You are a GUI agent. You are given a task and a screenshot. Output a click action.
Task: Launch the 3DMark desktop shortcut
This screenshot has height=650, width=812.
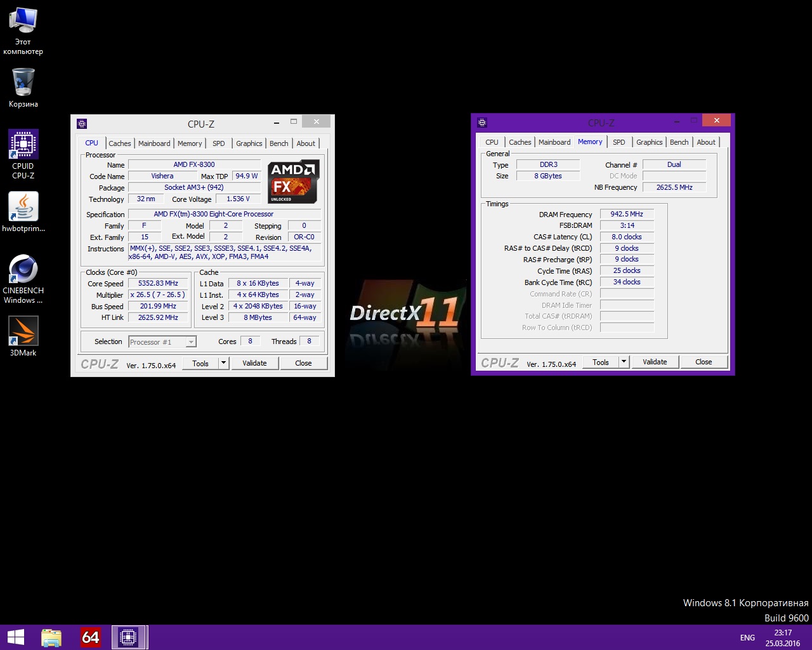[23, 336]
